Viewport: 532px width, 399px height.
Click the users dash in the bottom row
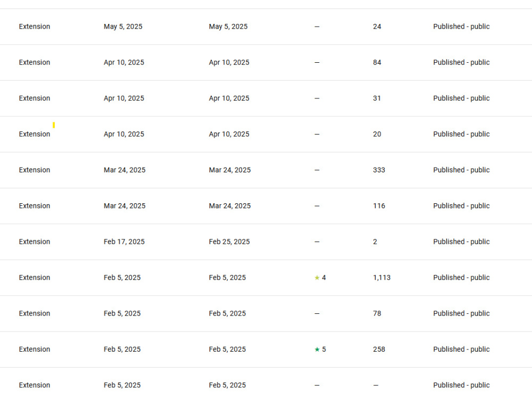(x=376, y=385)
